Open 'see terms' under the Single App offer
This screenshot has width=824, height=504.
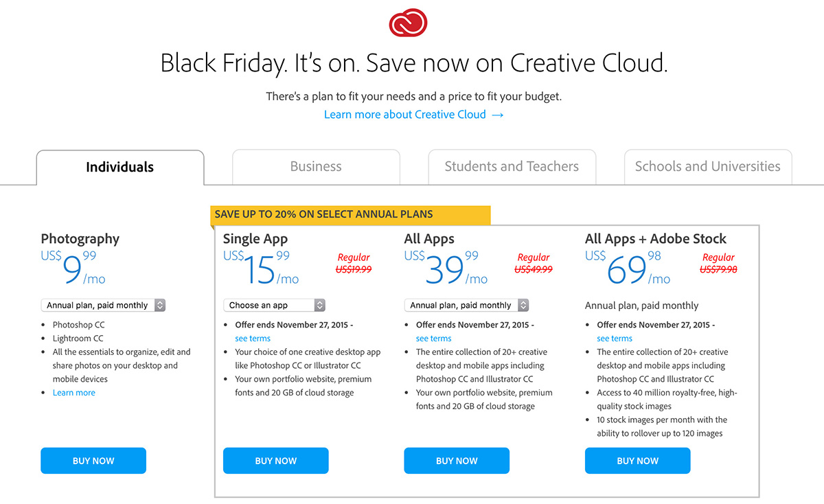click(253, 339)
